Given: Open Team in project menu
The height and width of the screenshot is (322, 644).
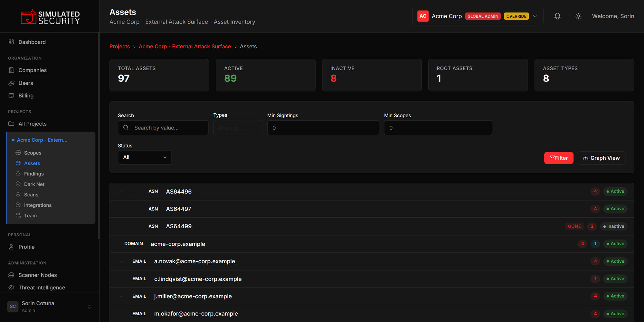Looking at the screenshot, I should pyautogui.click(x=30, y=216).
